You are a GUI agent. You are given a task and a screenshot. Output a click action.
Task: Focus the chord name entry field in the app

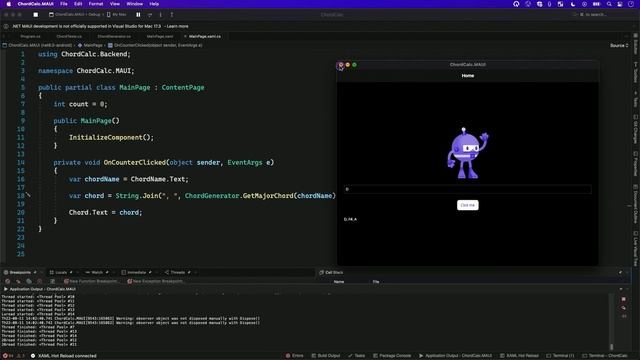[x=468, y=189]
